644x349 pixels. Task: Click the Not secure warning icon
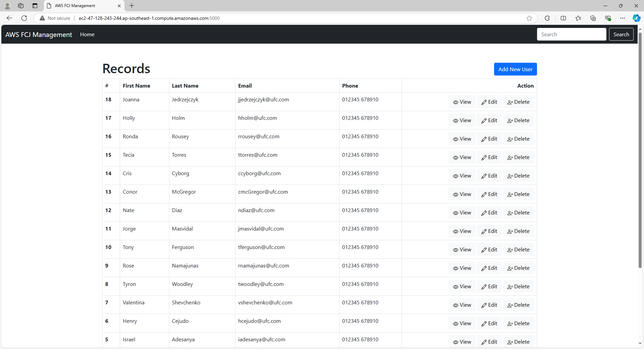coord(42,18)
